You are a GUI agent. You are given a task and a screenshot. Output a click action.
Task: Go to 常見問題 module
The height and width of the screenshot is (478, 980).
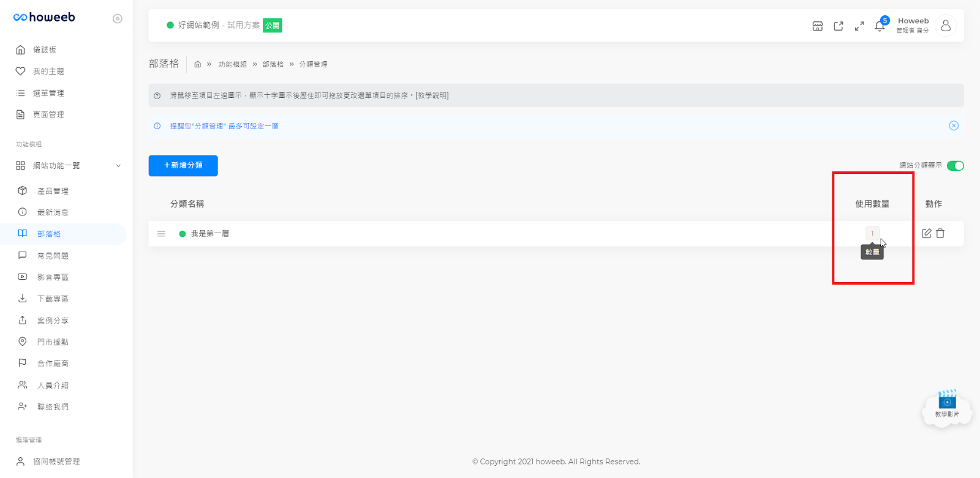(x=53, y=256)
